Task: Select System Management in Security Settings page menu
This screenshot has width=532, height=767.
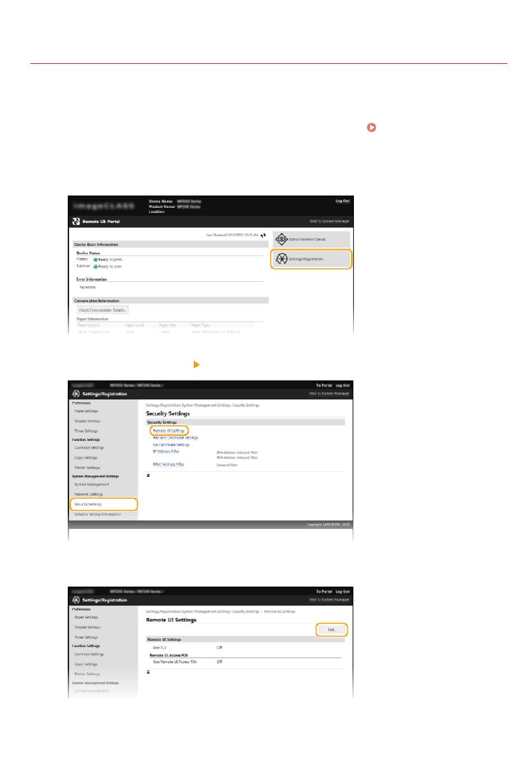Action: click(92, 485)
